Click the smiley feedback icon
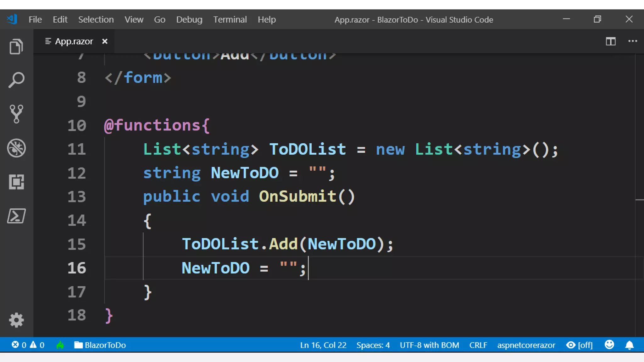The image size is (644, 362). click(609, 345)
